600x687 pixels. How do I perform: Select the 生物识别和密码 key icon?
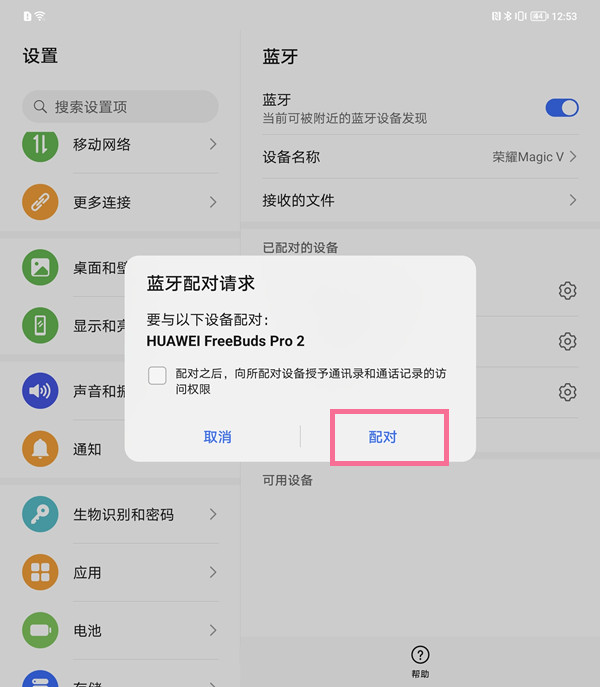40,514
